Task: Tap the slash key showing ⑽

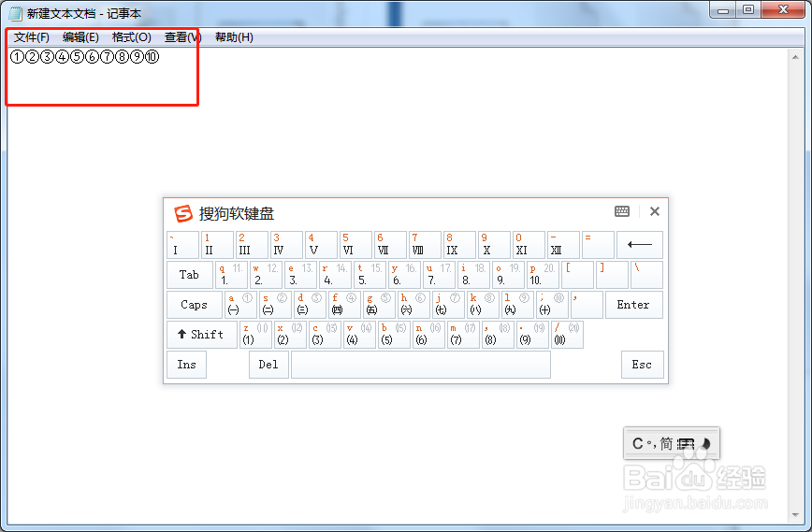Action: pyautogui.click(x=568, y=335)
